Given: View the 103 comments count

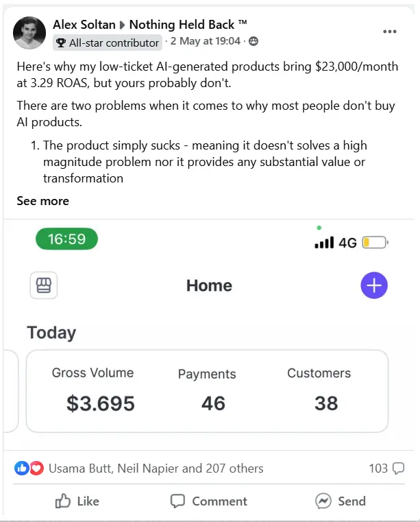Looking at the screenshot, I should [x=378, y=468].
